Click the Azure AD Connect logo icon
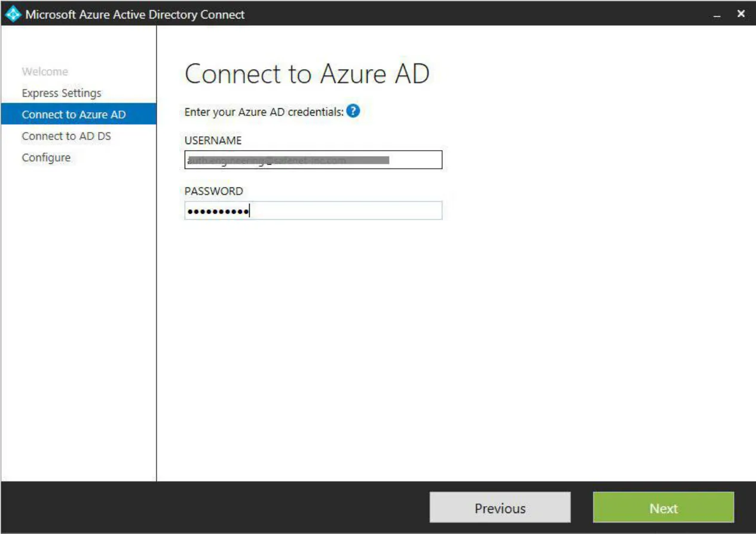This screenshot has height=534, width=756. pyautogui.click(x=13, y=14)
